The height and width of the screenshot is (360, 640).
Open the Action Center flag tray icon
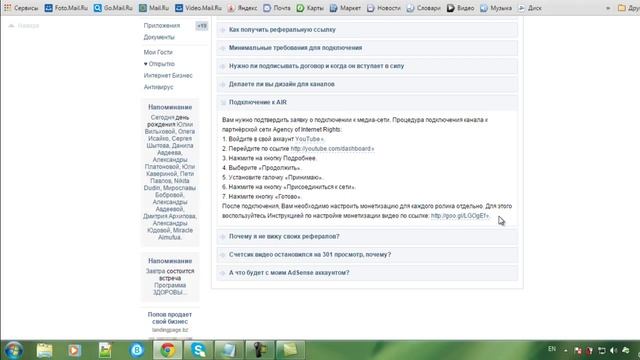coord(578,351)
